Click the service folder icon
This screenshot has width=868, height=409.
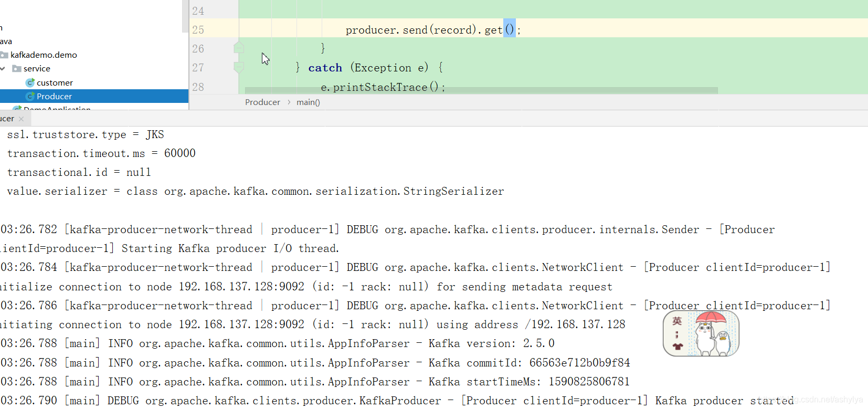tap(17, 69)
